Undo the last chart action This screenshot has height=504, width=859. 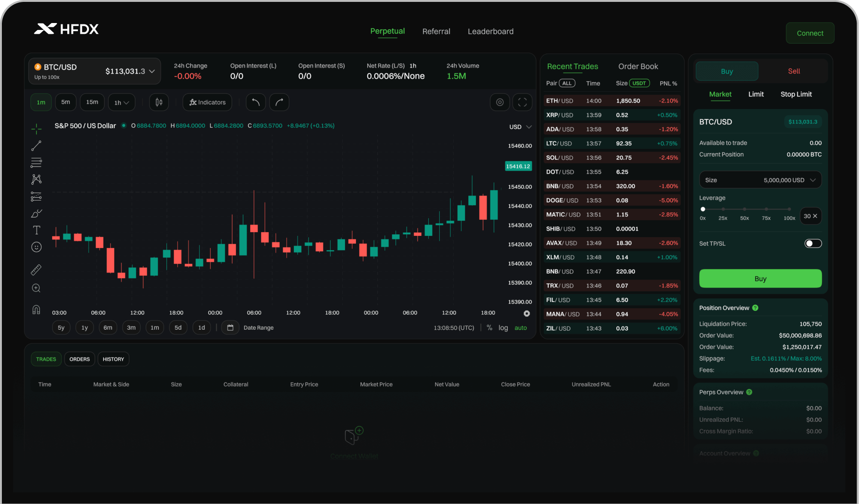256,102
